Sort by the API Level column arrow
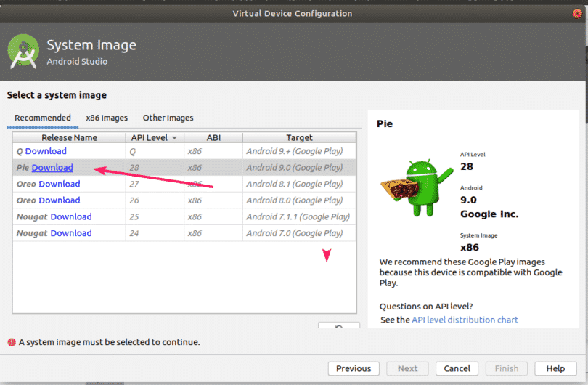This screenshot has width=588, height=385. tap(174, 138)
